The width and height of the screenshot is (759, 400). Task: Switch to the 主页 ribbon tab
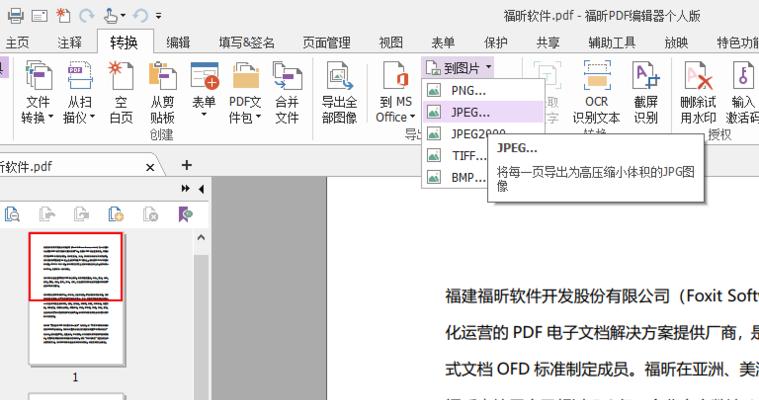17,43
